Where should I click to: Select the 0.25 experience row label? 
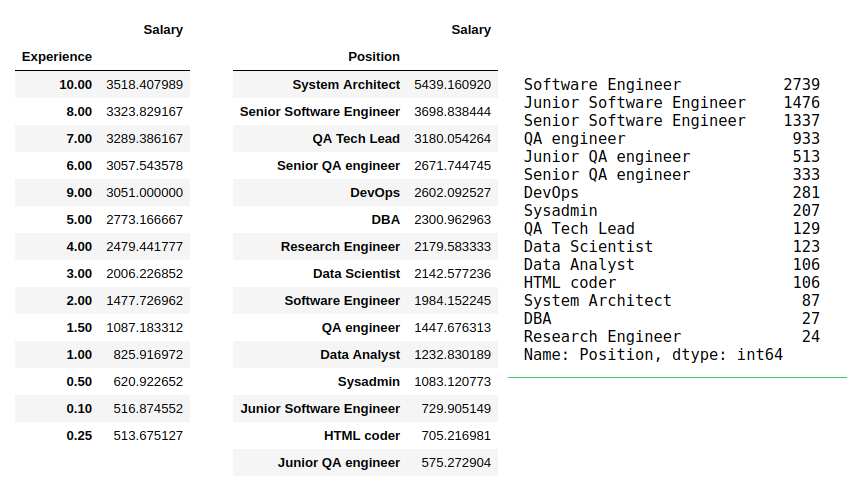pos(78,435)
